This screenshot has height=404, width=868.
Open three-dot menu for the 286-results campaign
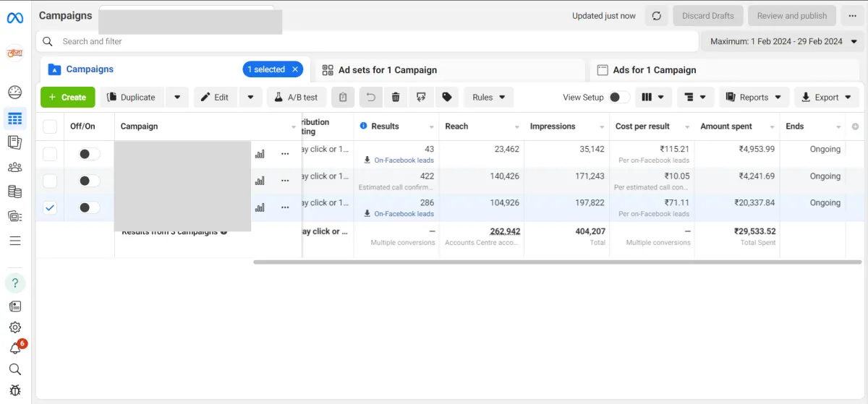click(285, 207)
